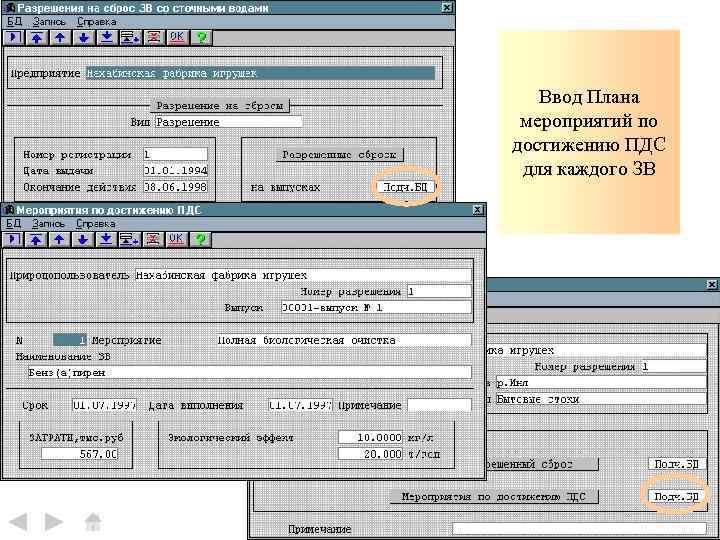Screen dimensions: 720x540
Task: Click Подч.БД button next to на выпусках
Action: [405, 187]
